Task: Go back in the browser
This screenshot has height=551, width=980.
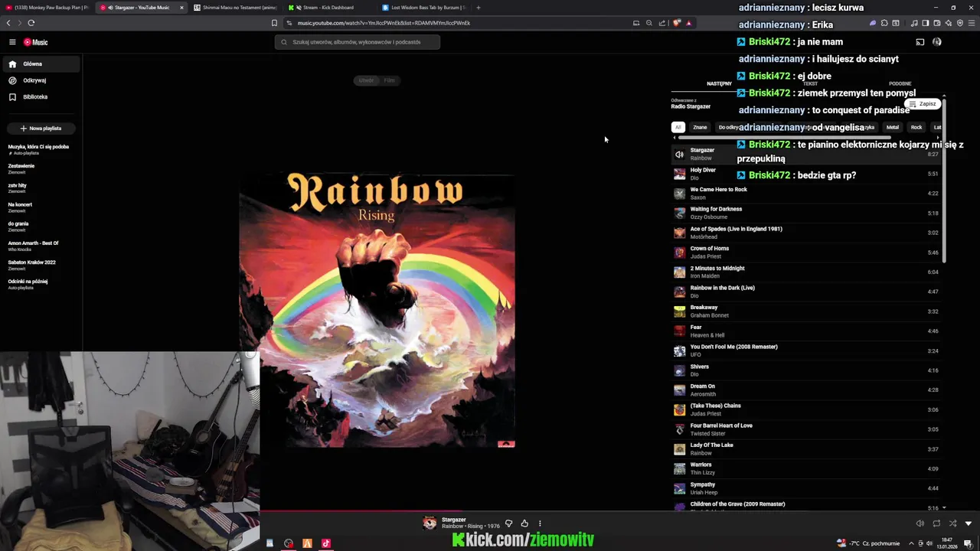Action: pos(9,23)
